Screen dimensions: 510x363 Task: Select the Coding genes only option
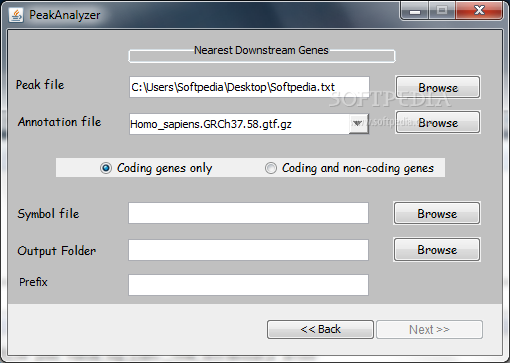click(x=156, y=168)
